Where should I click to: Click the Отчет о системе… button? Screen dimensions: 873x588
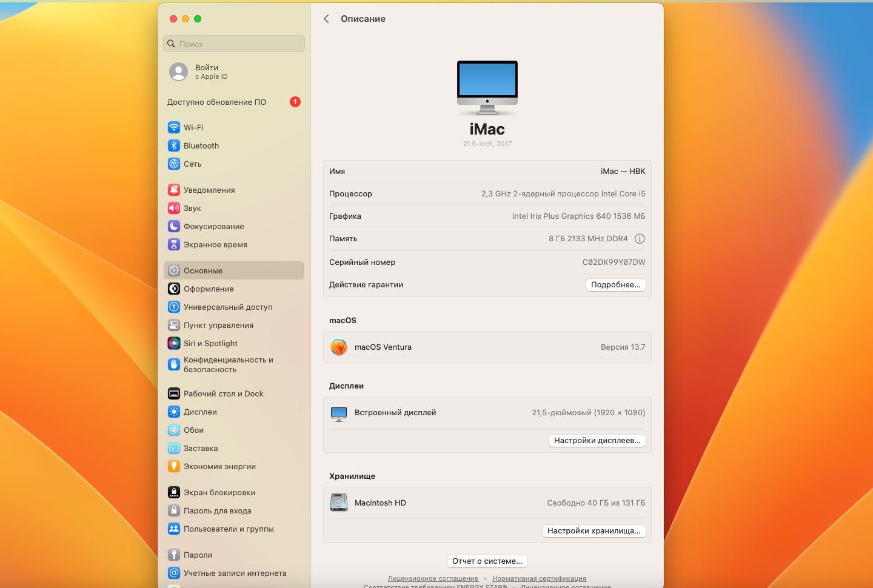click(x=487, y=561)
